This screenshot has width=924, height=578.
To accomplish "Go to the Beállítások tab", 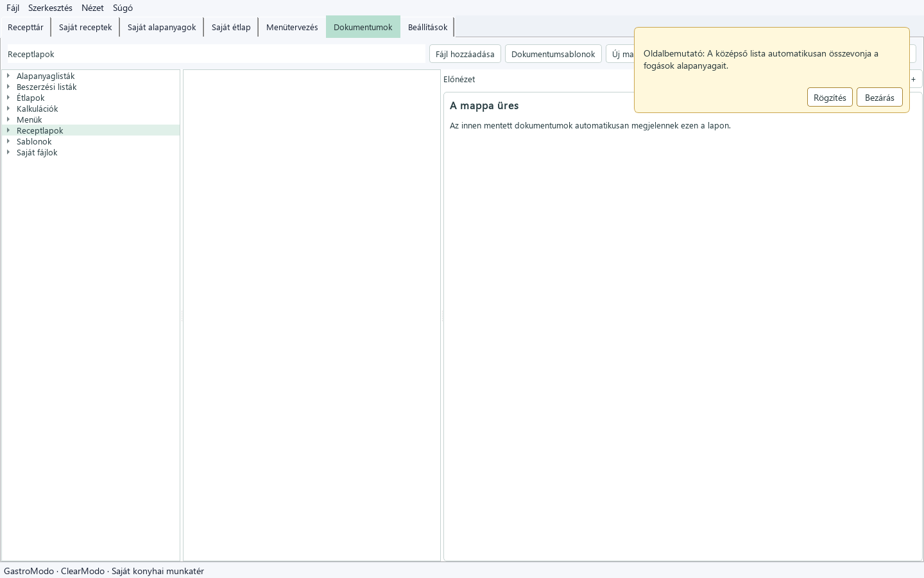I will [x=427, y=27].
